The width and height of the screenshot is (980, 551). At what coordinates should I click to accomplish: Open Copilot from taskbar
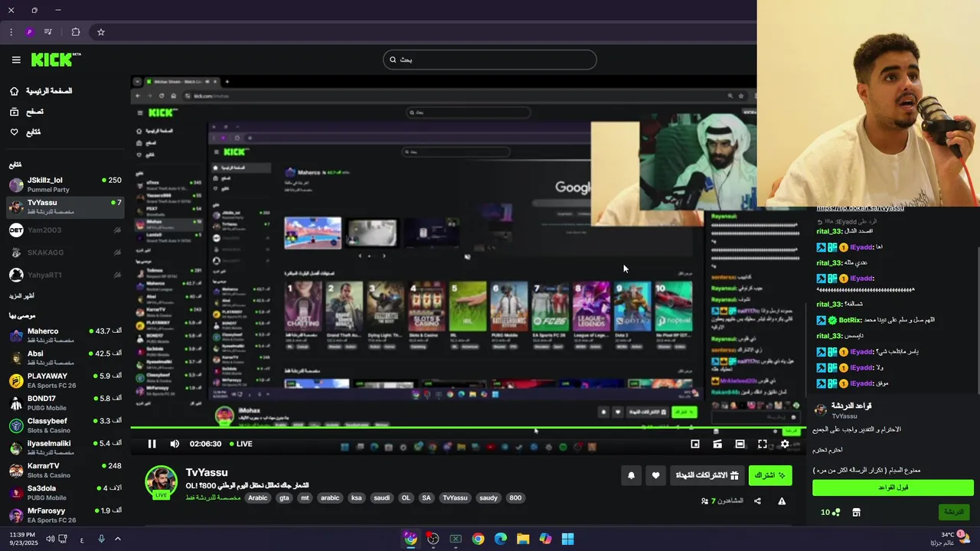tap(545, 539)
